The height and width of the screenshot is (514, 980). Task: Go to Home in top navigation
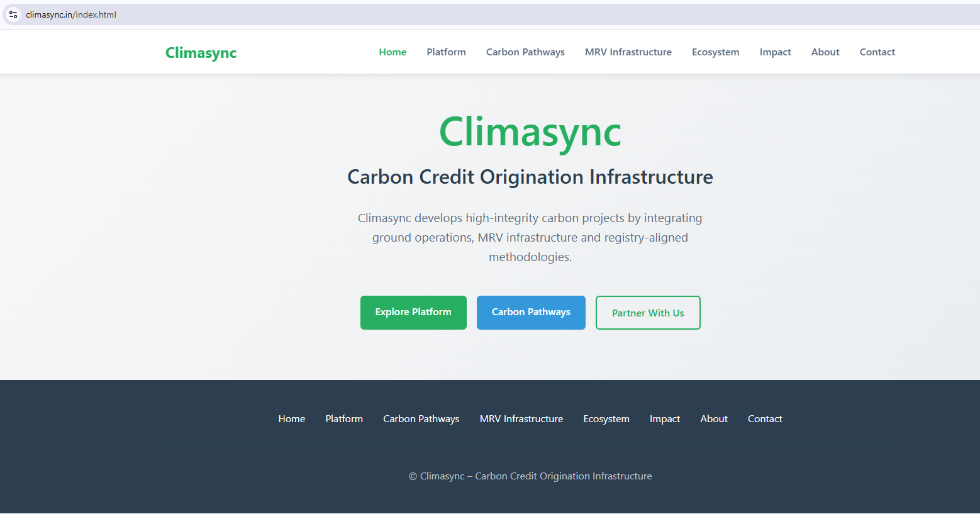click(x=393, y=52)
